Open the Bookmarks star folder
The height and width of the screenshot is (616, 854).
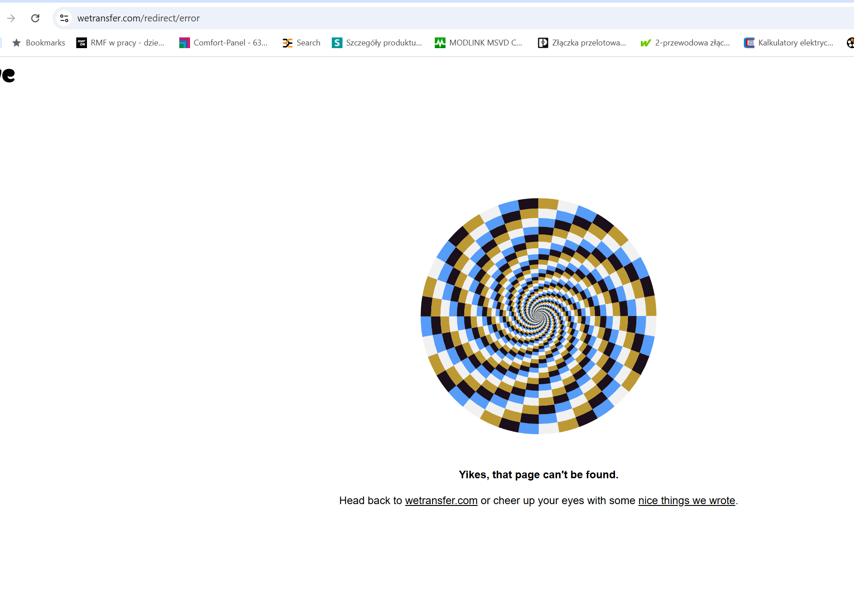tap(39, 43)
